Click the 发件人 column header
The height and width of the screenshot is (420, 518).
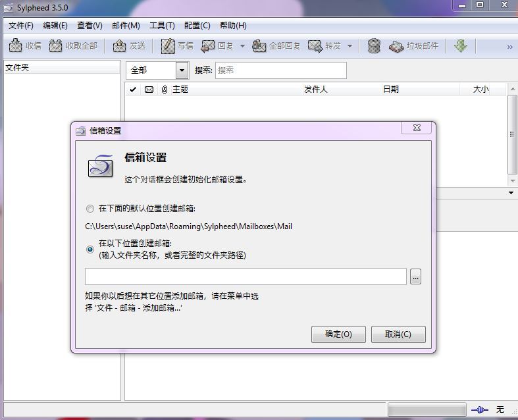point(342,90)
